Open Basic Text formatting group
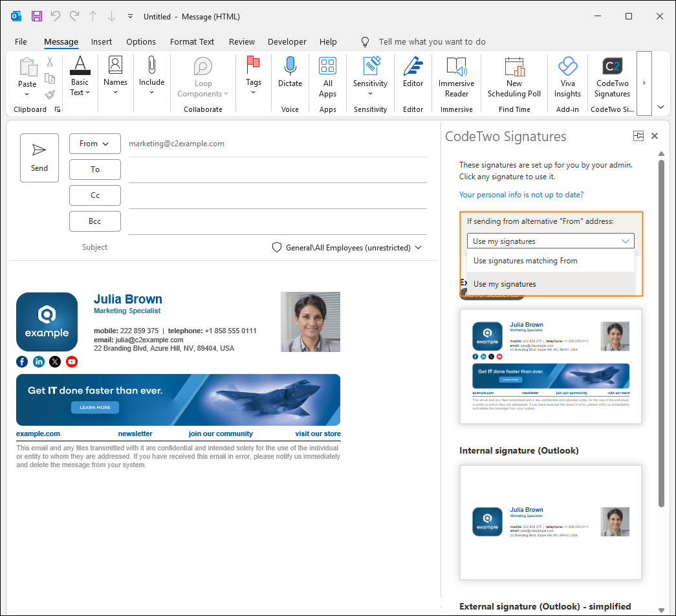Screen dimensions: 676x616 coord(80,76)
